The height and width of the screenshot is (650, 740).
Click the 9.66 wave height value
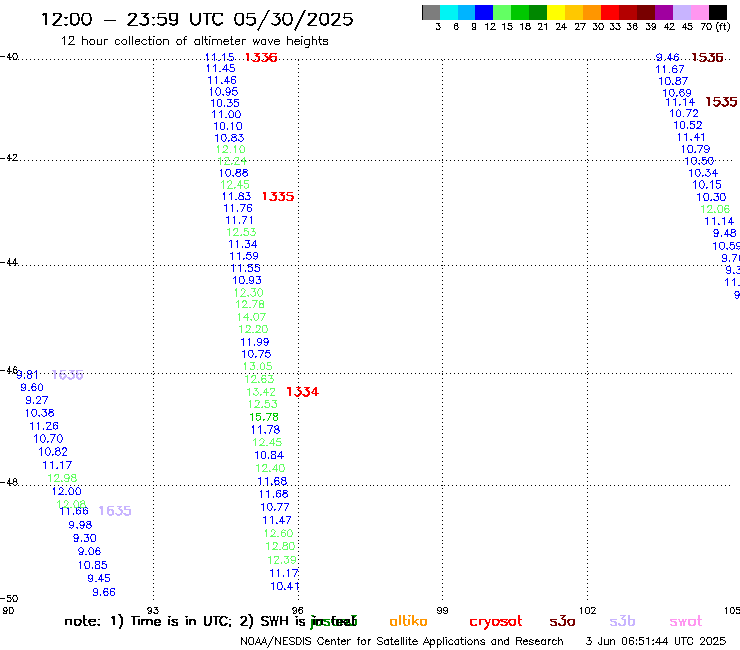point(104,592)
